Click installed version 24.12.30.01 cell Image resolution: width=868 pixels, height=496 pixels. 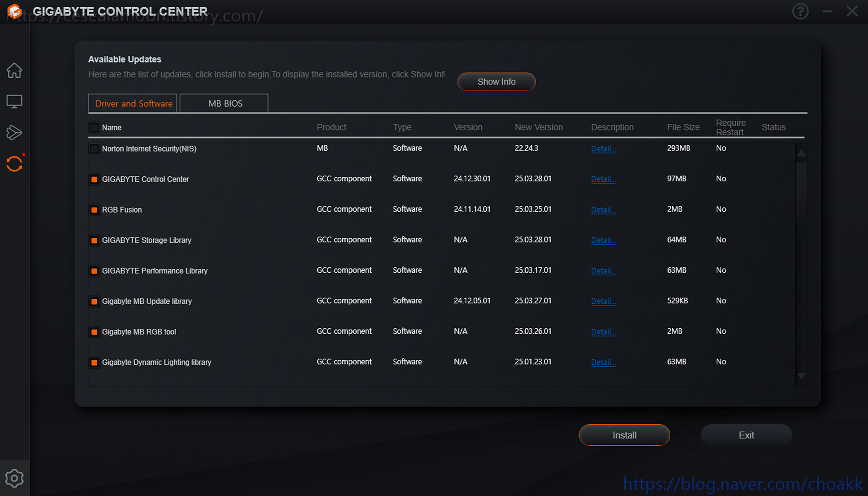472,179
